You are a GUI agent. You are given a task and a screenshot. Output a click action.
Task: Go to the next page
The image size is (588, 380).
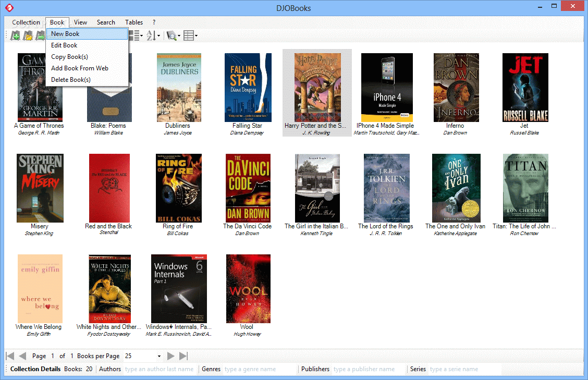[170, 356]
